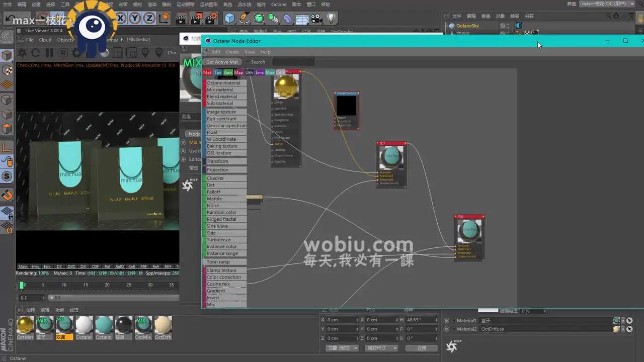Select the OctMet gold material thumbnail
644x362 pixels.
tap(25, 325)
